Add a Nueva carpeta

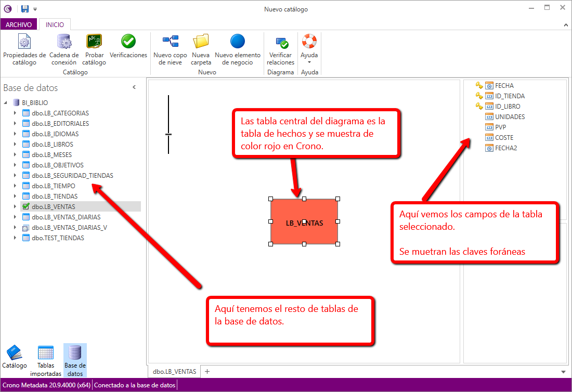tap(201, 50)
